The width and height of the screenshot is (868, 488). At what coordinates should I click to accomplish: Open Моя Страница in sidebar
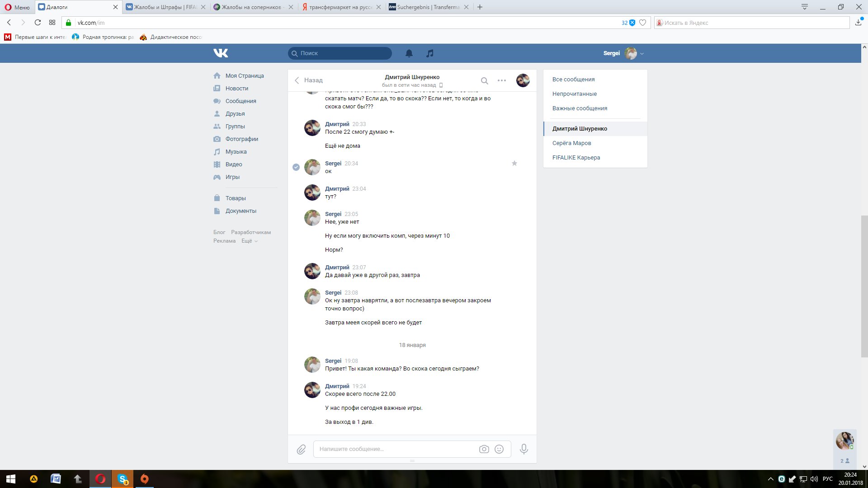tap(244, 76)
